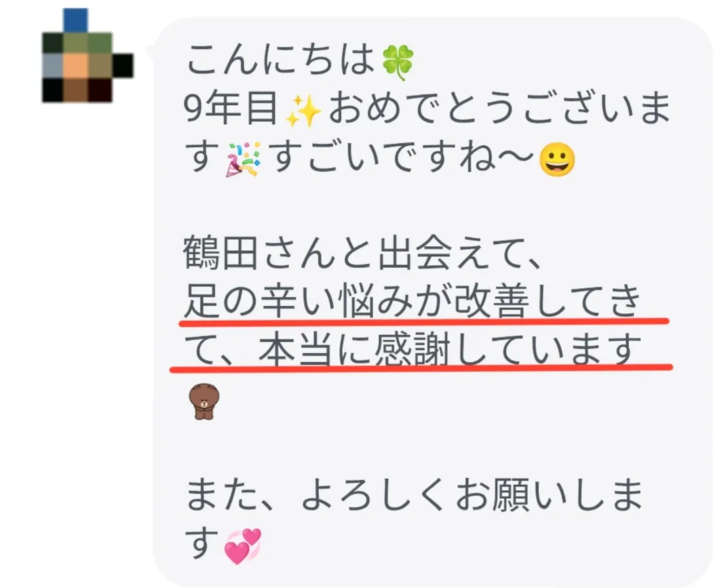The image size is (726, 588).
Task: Click the lower red underline
Action: tap(421, 369)
